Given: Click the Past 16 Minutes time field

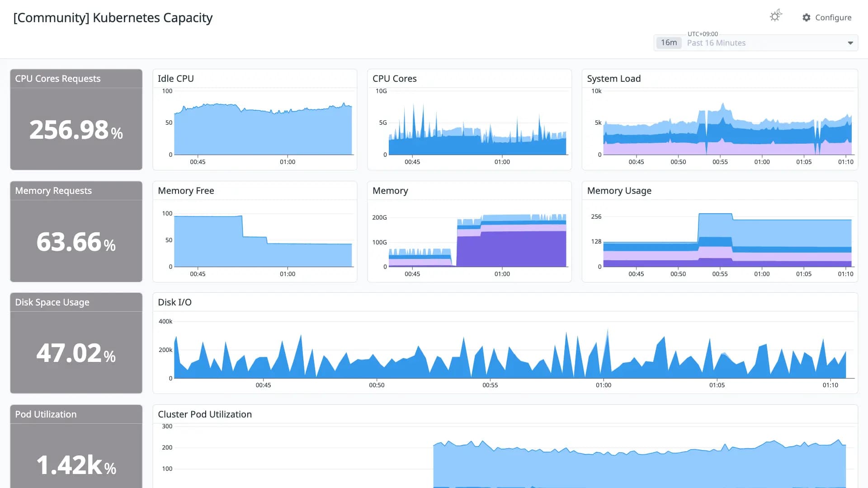Looking at the screenshot, I should (756, 43).
